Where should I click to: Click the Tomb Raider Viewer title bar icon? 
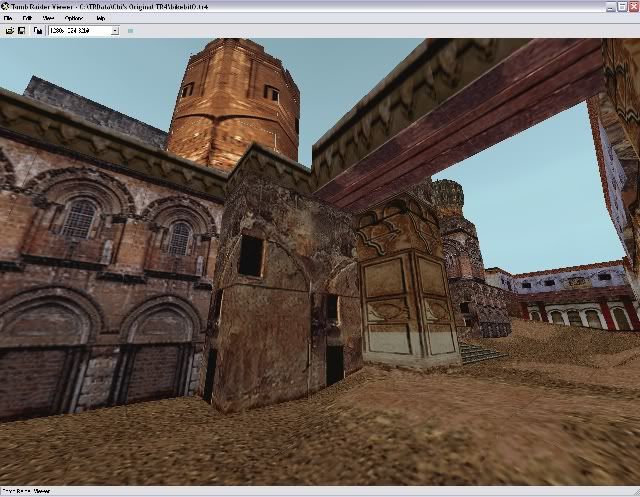(5, 6)
